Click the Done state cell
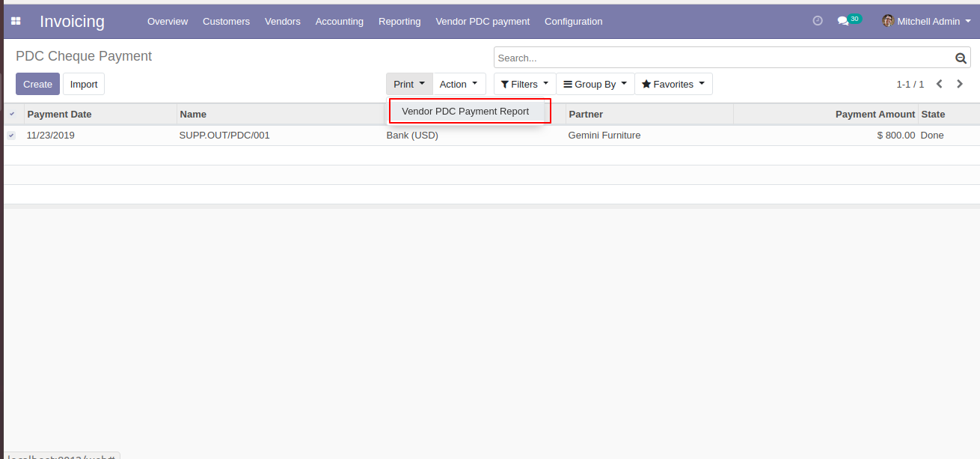Screen dimensions: 980x459 (x=932, y=136)
